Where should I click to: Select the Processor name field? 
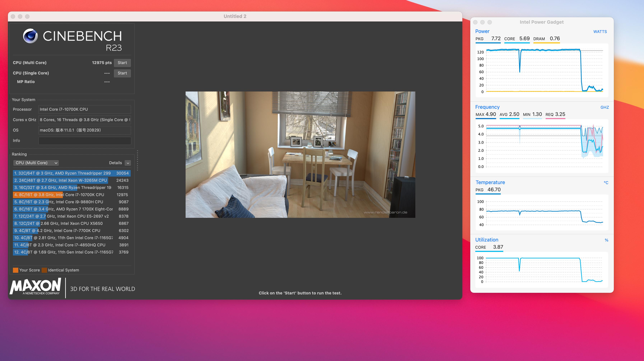(85, 109)
